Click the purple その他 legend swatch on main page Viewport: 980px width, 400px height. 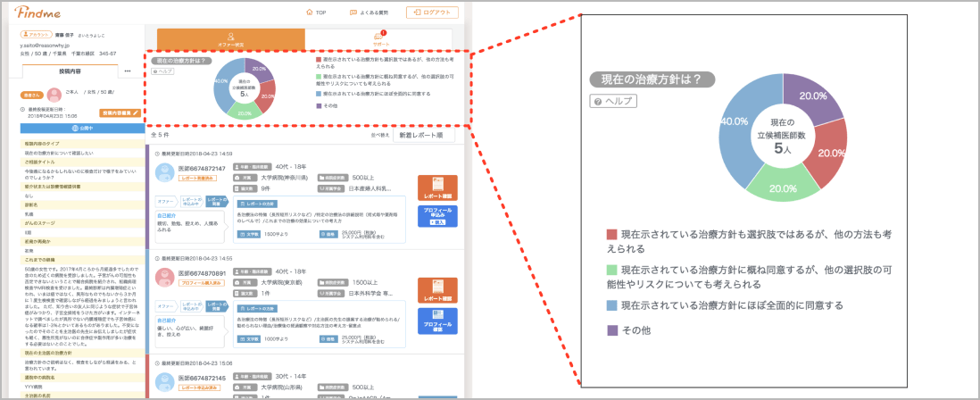[319, 105]
